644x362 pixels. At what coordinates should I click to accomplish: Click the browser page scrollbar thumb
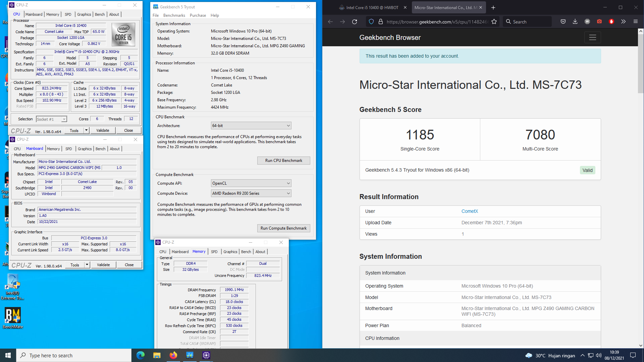641,64
